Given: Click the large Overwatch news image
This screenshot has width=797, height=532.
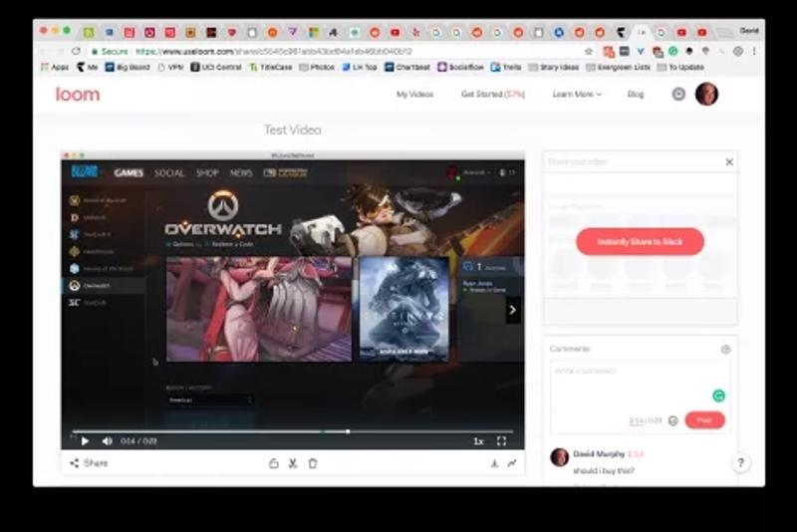Looking at the screenshot, I should [259, 309].
